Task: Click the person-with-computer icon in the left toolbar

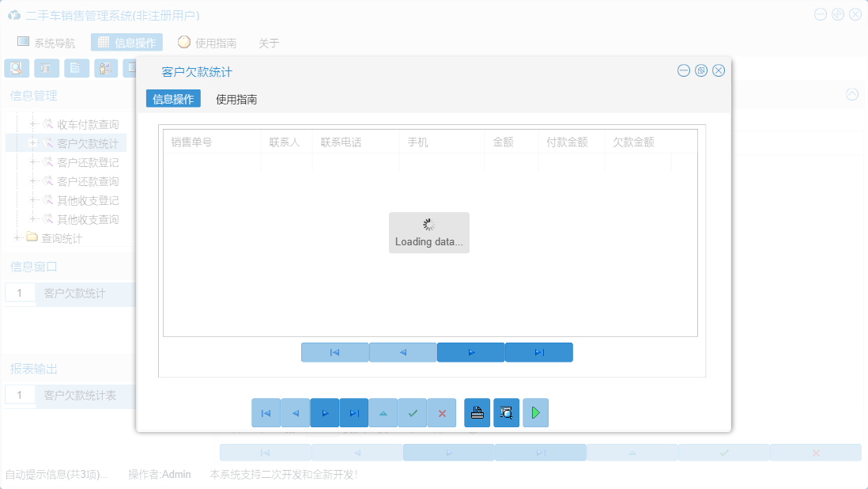Action: click(105, 68)
